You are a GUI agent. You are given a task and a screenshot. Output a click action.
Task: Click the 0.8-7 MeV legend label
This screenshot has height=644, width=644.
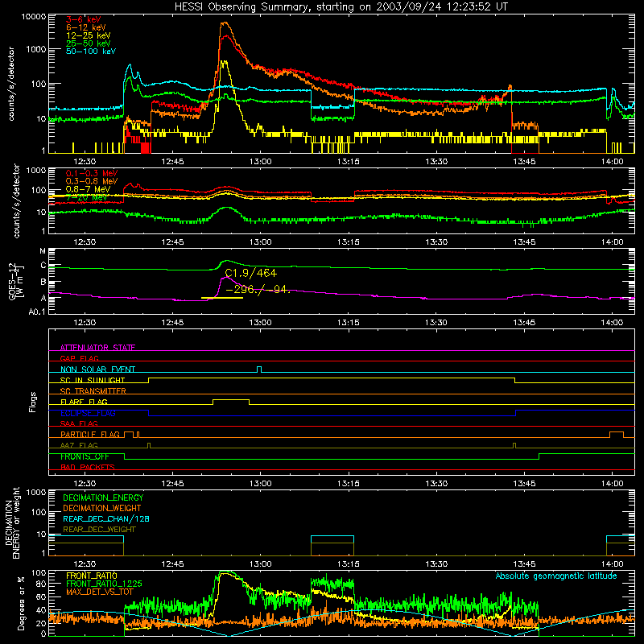(x=89, y=189)
